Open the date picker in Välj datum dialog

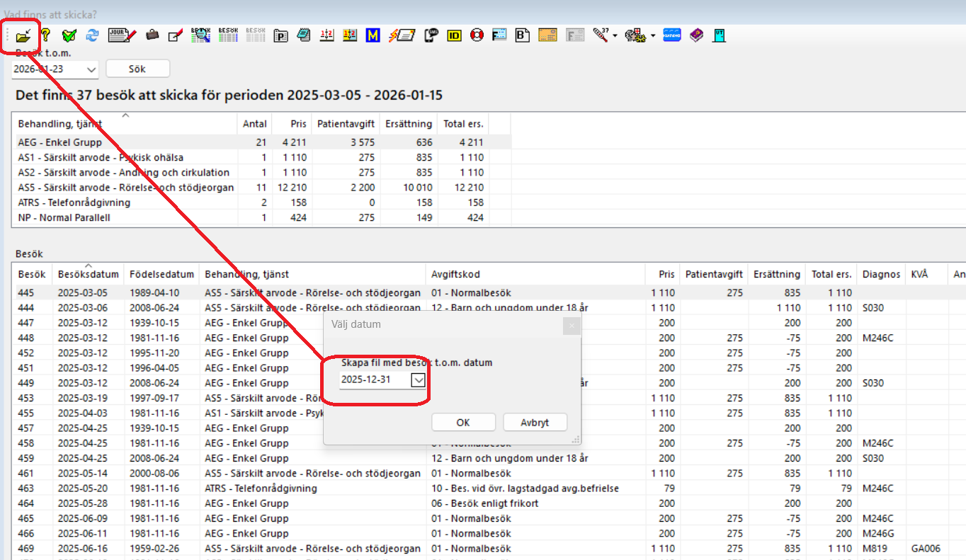pyautogui.click(x=419, y=380)
